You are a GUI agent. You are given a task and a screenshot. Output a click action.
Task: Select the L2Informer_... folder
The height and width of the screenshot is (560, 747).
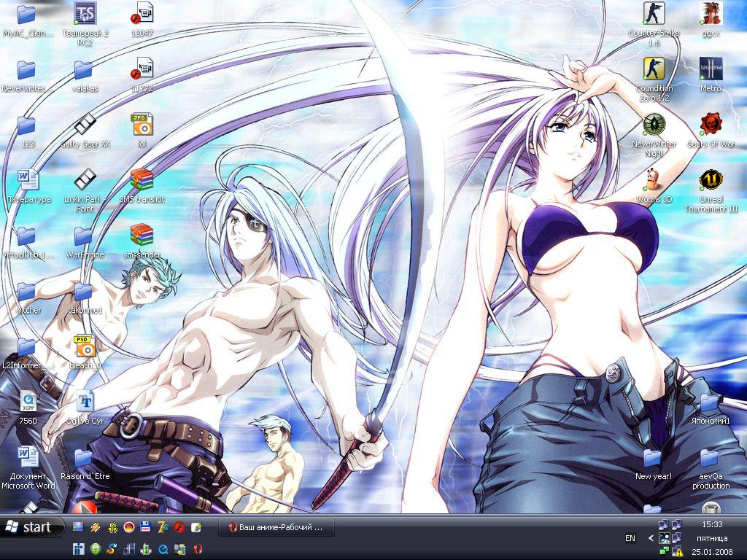28,352
